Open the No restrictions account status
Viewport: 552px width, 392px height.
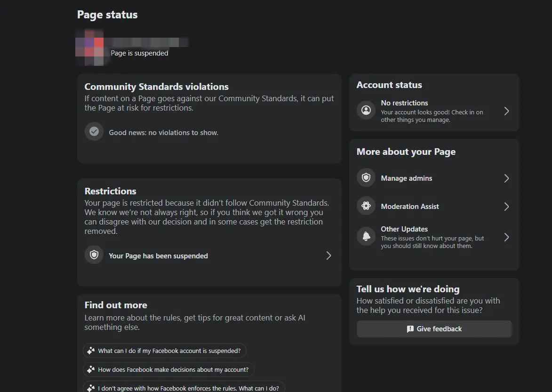[434, 111]
